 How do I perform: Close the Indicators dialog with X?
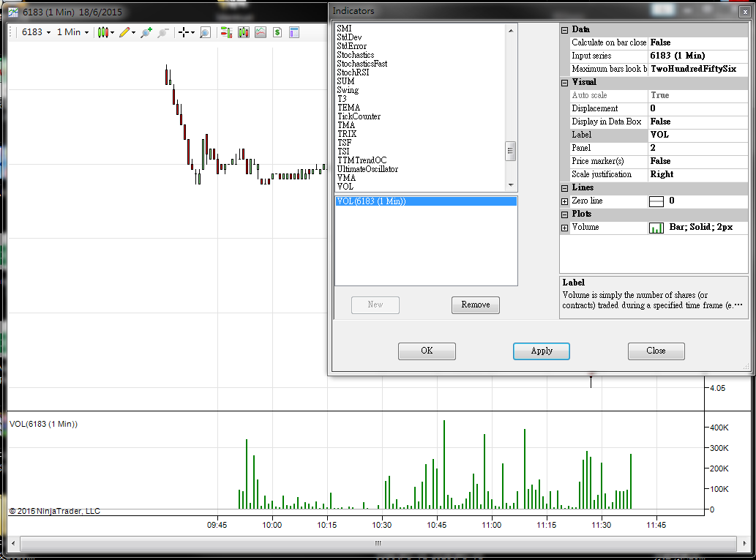[745, 12]
